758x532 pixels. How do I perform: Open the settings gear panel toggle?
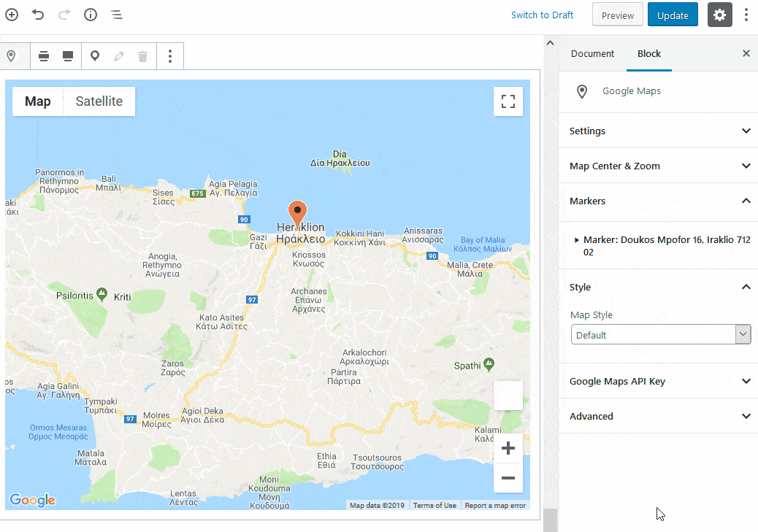(x=720, y=15)
